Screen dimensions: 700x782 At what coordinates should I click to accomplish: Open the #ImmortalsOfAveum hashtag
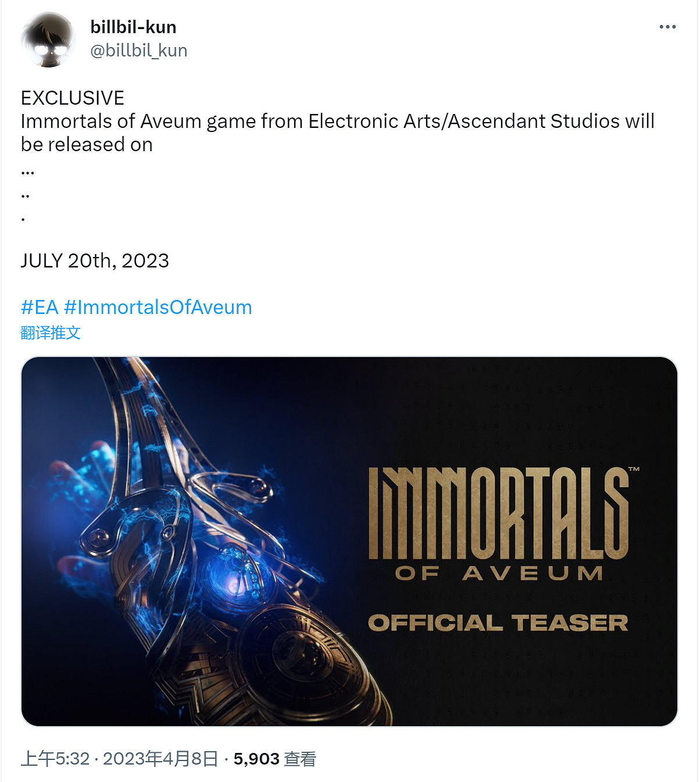(158, 307)
